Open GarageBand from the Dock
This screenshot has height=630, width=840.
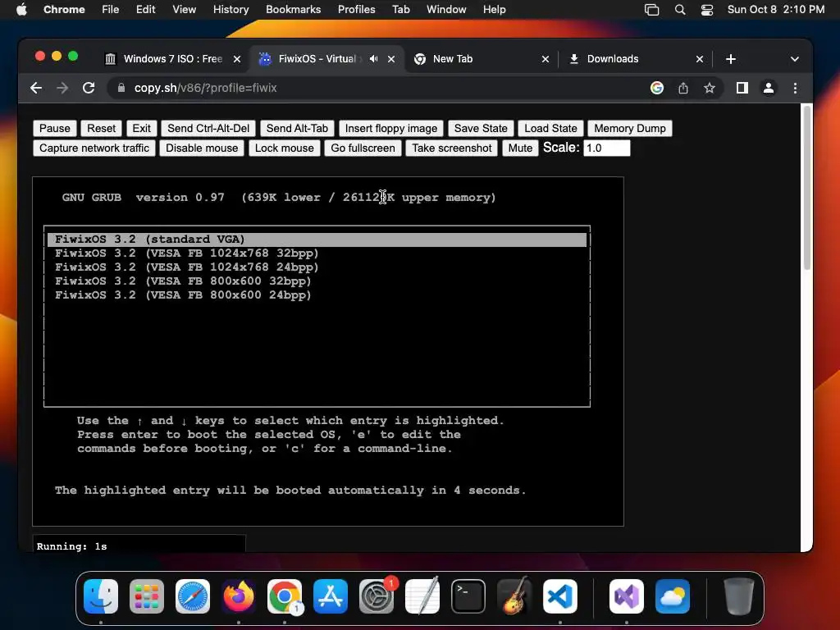pyautogui.click(x=514, y=596)
